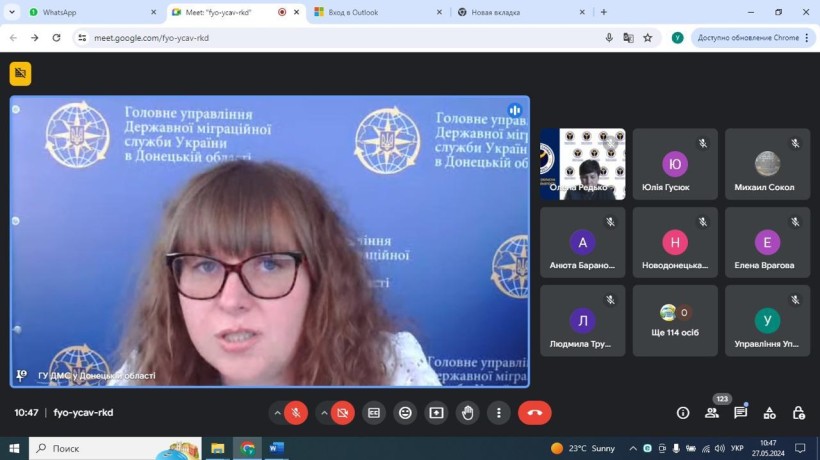Show the participants list of 123 people
Screen dimensions: 820x460
pos(712,413)
